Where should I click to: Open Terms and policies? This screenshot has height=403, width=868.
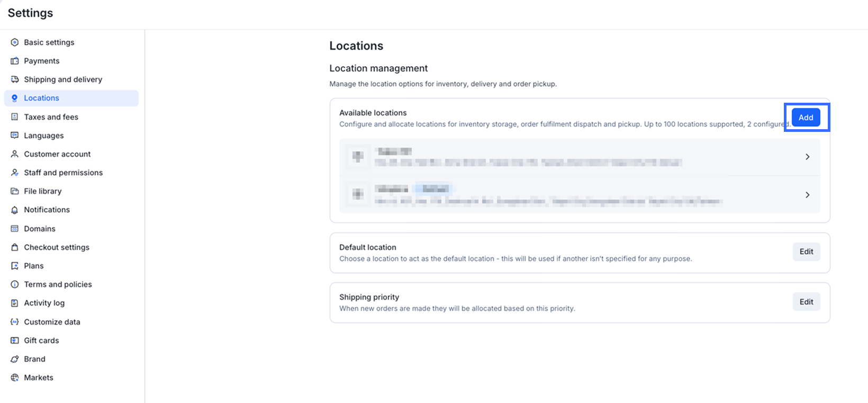click(x=58, y=284)
